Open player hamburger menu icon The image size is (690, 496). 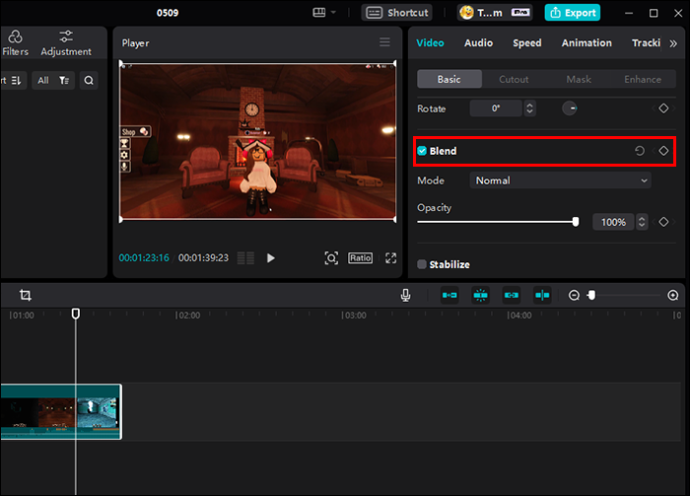[385, 42]
